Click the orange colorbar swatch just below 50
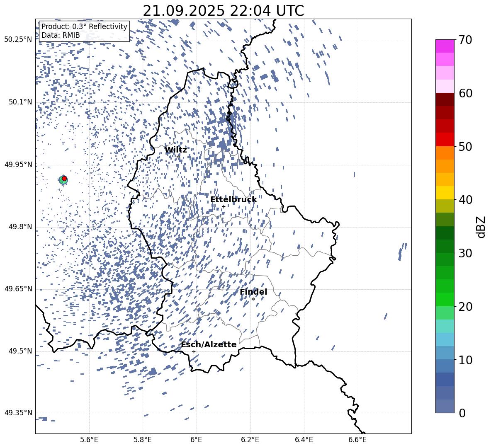This screenshot has height=448, width=491. [x=445, y=153]
